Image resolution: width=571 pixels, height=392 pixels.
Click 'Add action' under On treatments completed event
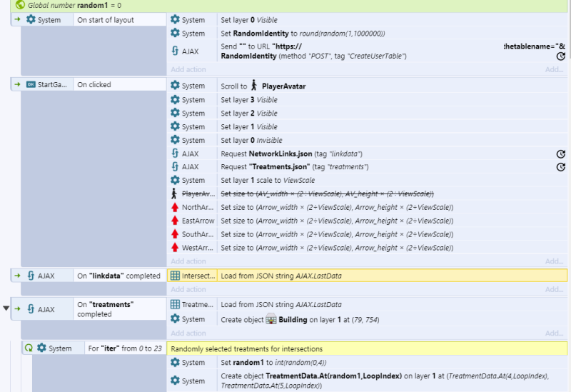click(x=188, y=333)
